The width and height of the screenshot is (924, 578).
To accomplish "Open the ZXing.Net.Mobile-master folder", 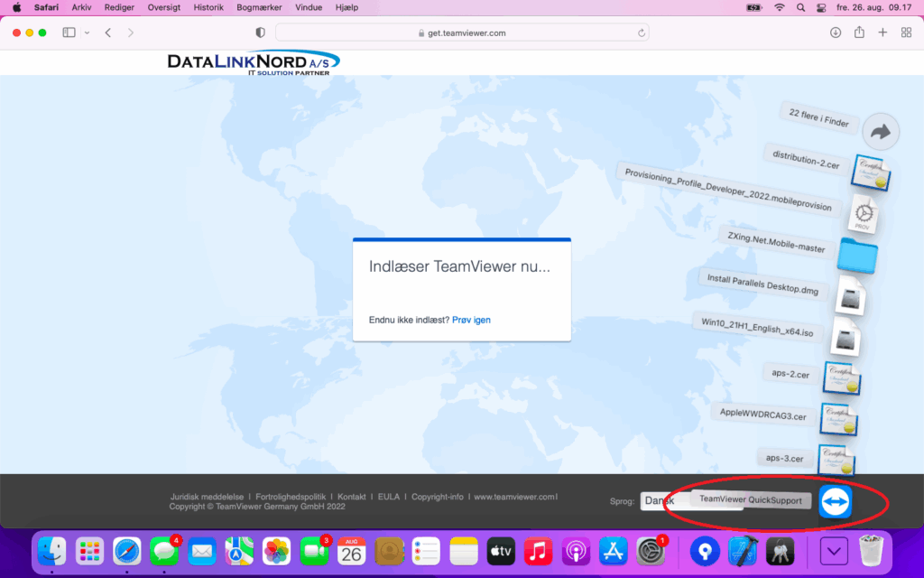I will click(856, 254).
